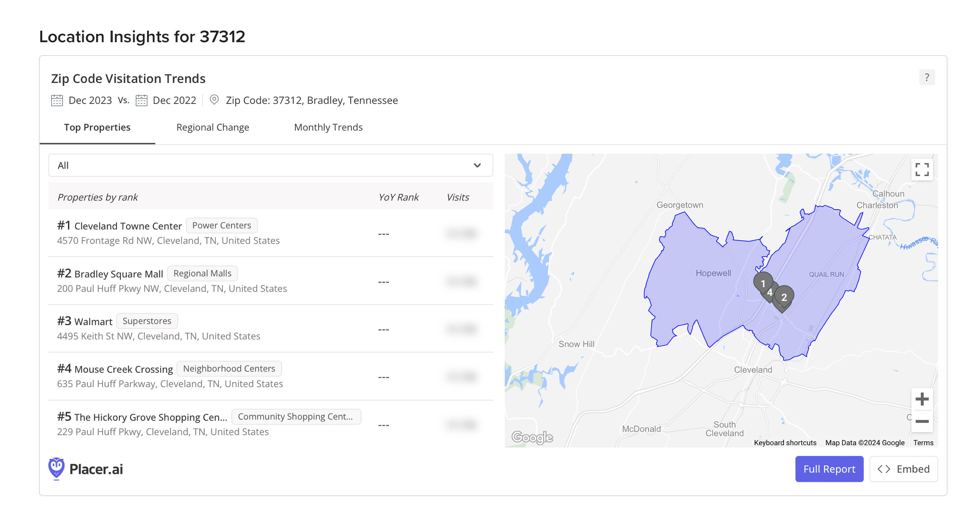Viewport: 980px width, 517px height.
Task: Zoom out on the map
Action: point(922,421)
